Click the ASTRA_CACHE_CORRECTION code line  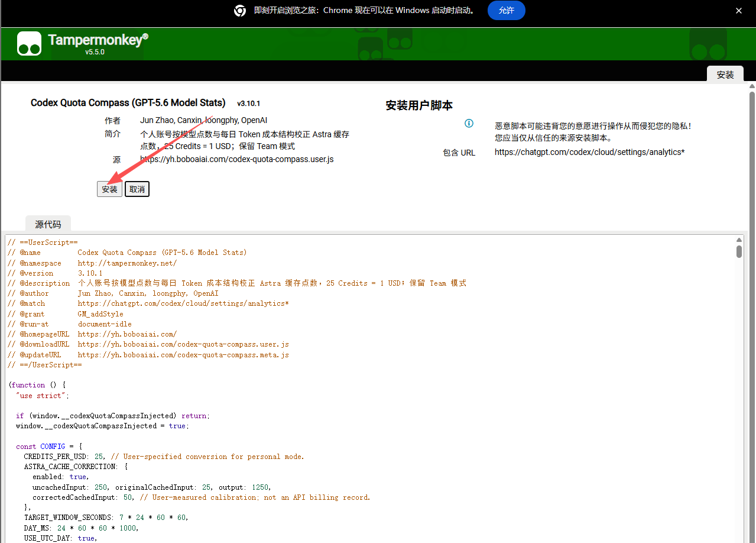[x=76, y=467]
